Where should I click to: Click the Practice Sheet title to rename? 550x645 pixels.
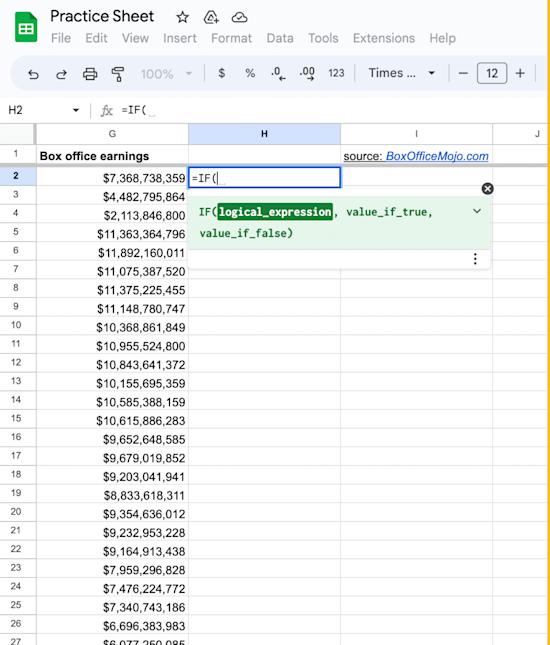coord(102,16)
